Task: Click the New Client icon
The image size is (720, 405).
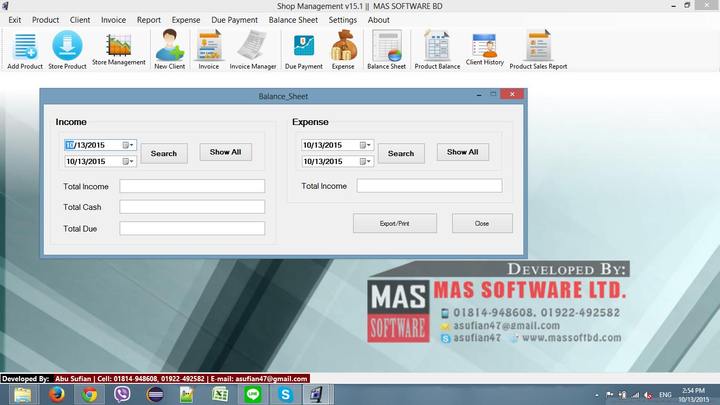Action: click(x=169, y=48)
